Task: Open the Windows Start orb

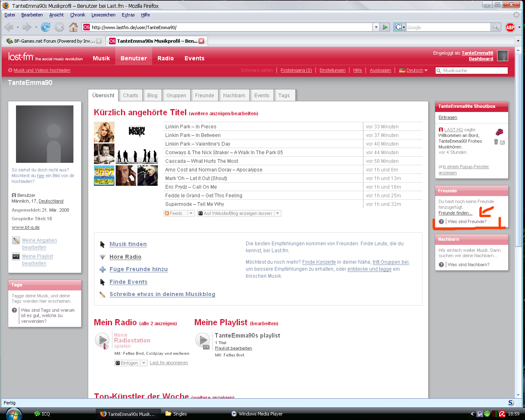Action: (14, 414)
